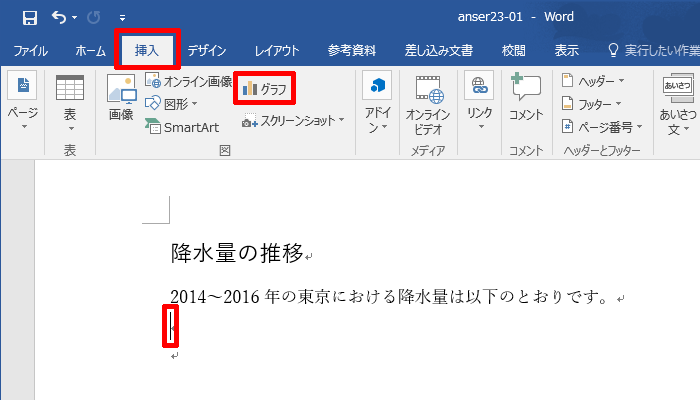The width and height of the screenshot is (700, 400).
Task: Switch to the 表示 tab
Action: (x=567, y=50)
